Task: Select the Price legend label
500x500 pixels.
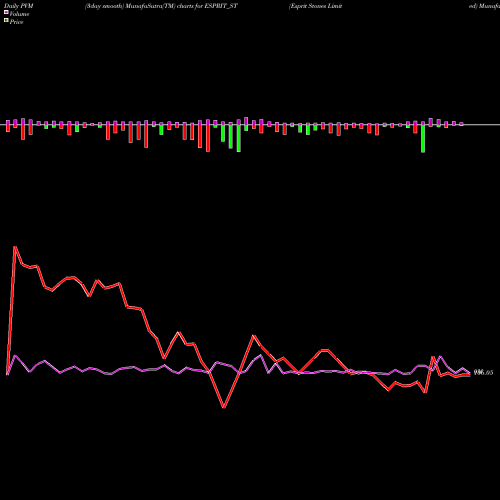Action: coord(16,22)
